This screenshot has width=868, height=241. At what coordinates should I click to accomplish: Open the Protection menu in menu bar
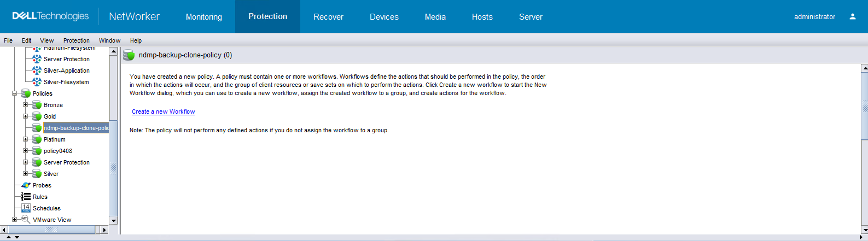click(x=76, y=40)
